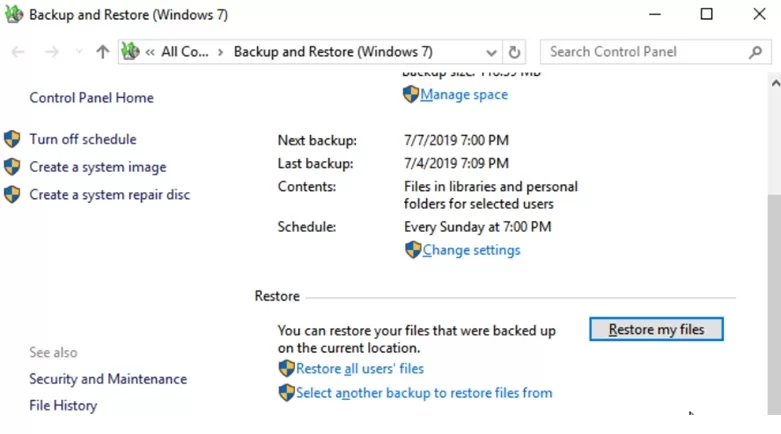The image size is (781, 434).
Task: Click shield icon beside Restore all users' files
Action: point(286,369)
